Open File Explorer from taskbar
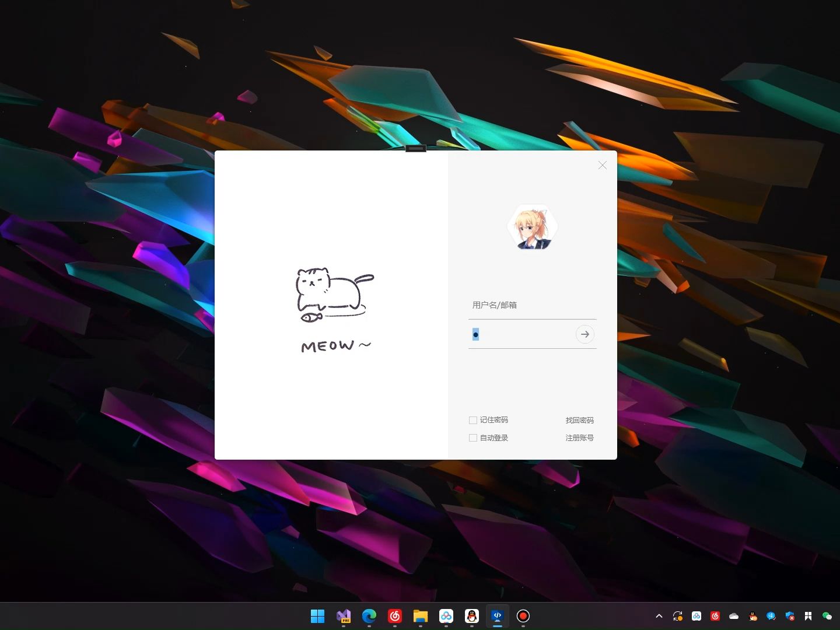 click(421, 616)
